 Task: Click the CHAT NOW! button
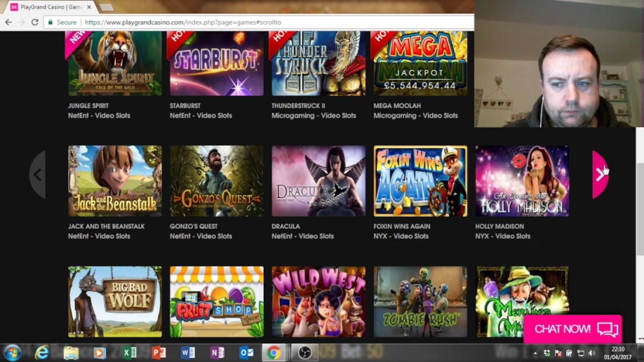tap(573, 329)
